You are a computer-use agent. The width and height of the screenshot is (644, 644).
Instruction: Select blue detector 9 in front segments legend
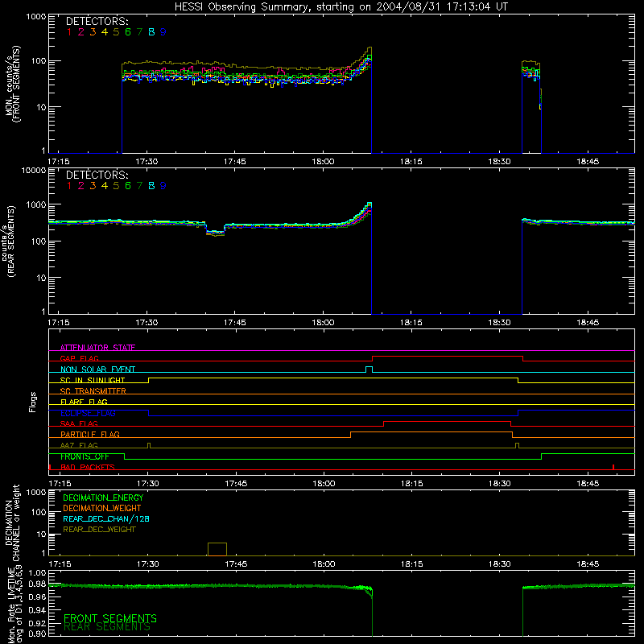click(163, 32)
